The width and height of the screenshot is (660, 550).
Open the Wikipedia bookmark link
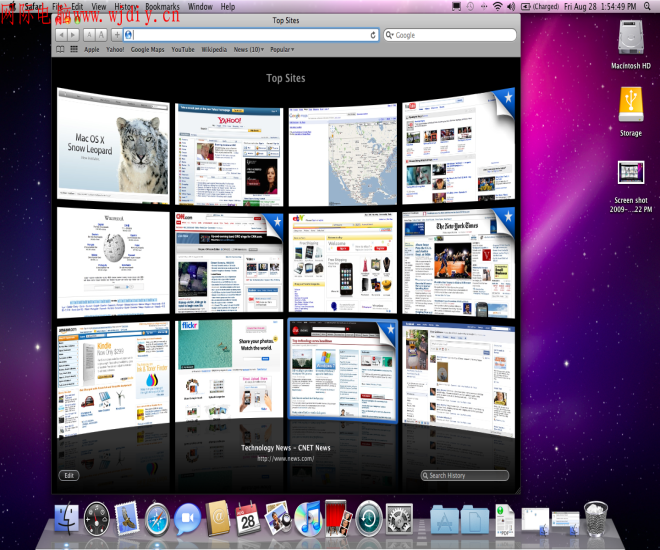213,49
